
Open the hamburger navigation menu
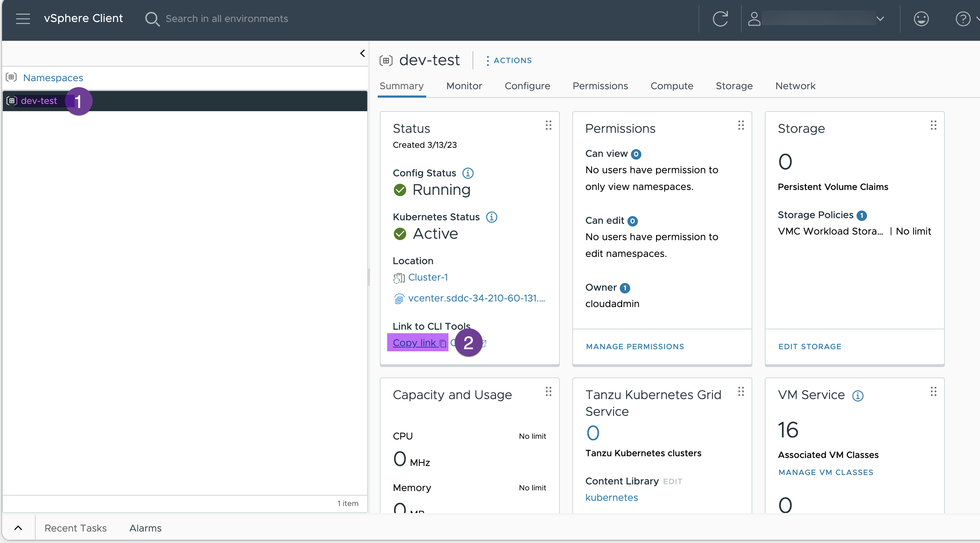23,18
